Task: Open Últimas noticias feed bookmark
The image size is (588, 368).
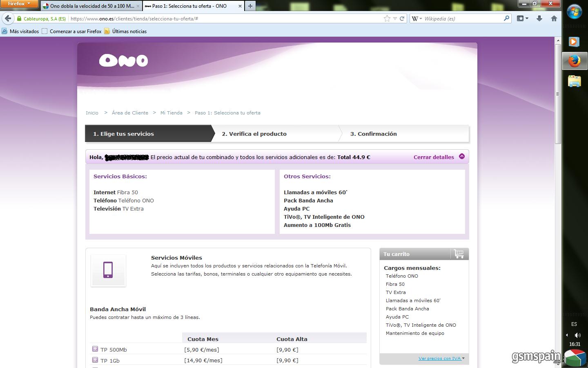Action: [x=125, y=31]
